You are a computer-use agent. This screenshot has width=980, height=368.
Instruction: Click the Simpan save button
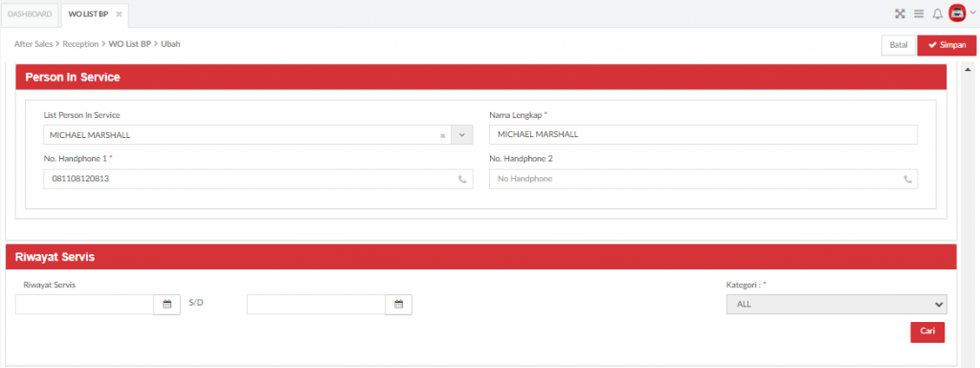(x=947, y=46)
